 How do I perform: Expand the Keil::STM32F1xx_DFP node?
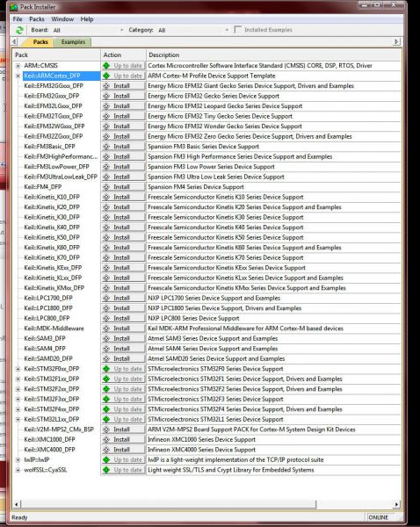click(18, 379)
